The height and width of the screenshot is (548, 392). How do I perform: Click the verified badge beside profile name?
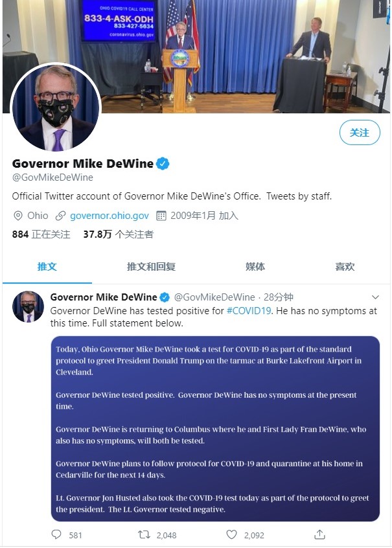(x=163, y=164)
